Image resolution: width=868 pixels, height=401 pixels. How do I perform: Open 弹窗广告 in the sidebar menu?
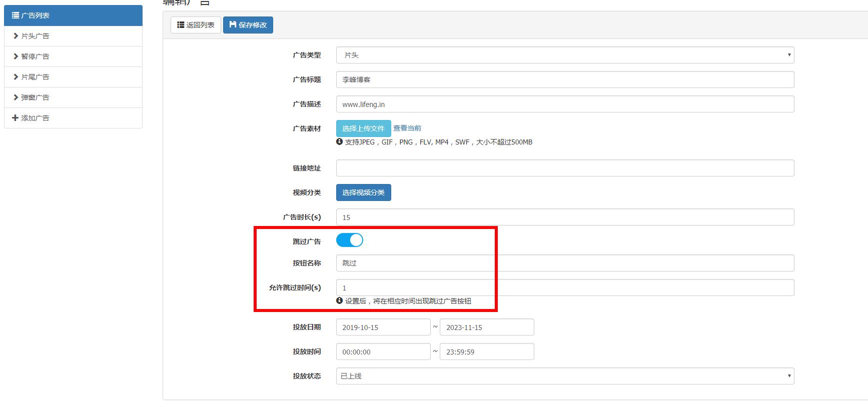pyautogui.click(x=73, y=97)
